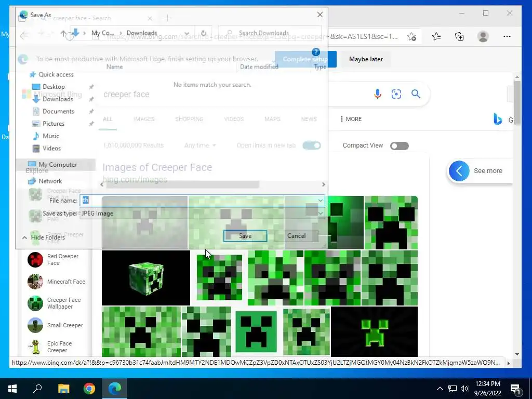Screen dimensions: 532x399
Task: Open the network icon in the system tray
Action: tap(453, 389)
